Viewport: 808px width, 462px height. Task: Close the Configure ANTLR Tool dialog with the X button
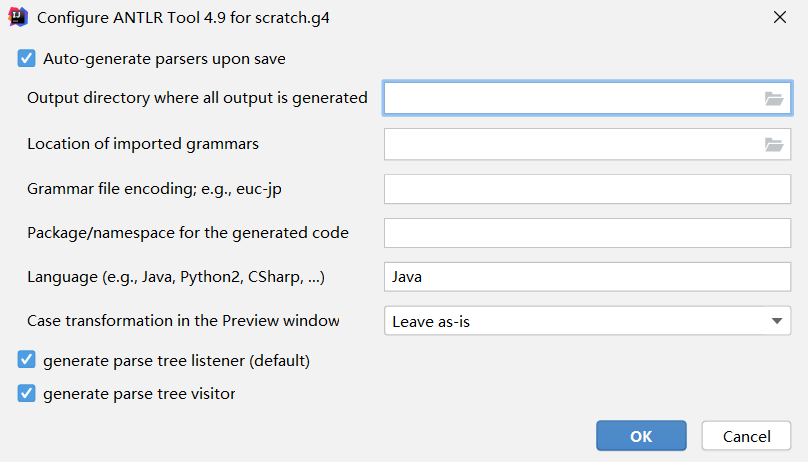780,17
